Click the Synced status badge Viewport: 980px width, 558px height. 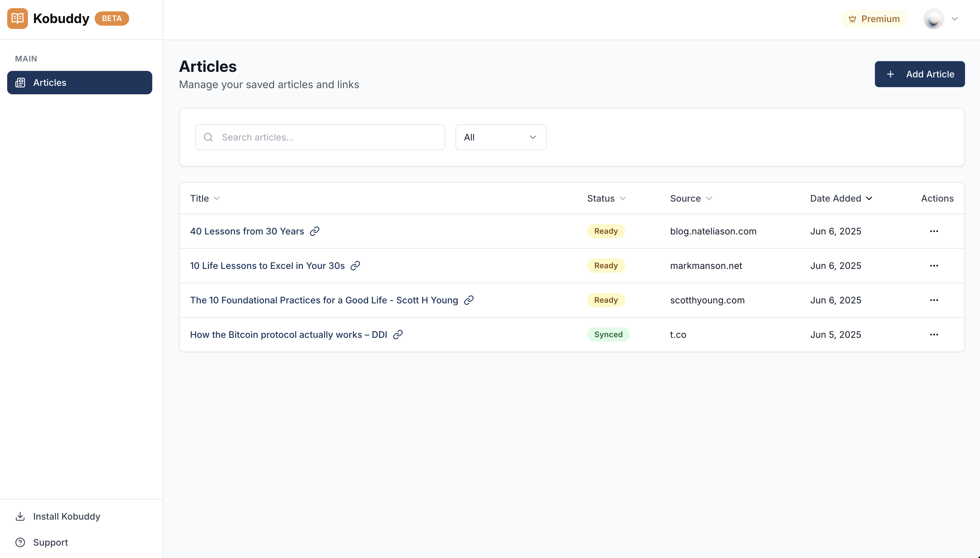(608, 334)
